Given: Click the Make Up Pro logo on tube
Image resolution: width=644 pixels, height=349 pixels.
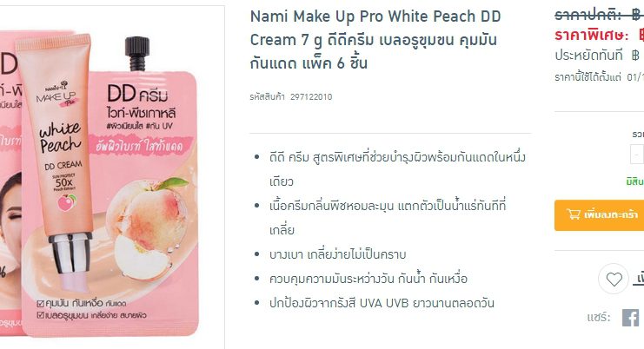Looking at the screenshot, I should click(x=56, y=95).
